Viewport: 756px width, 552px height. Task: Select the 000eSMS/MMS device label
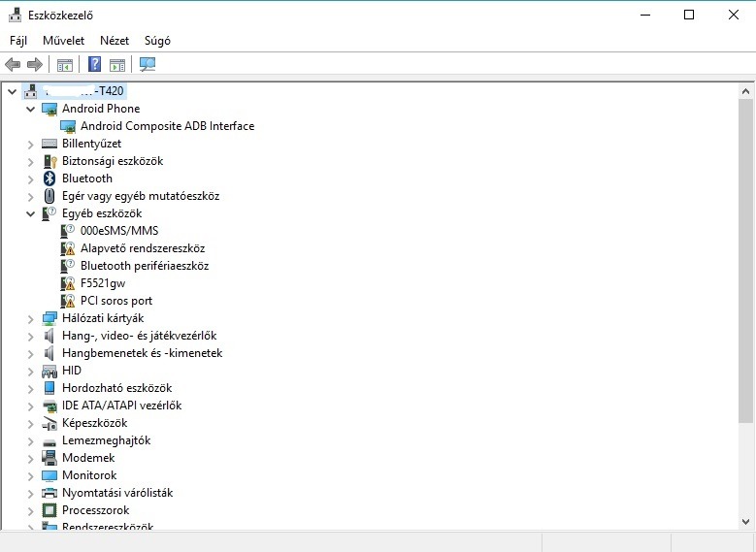pos(119,231)
